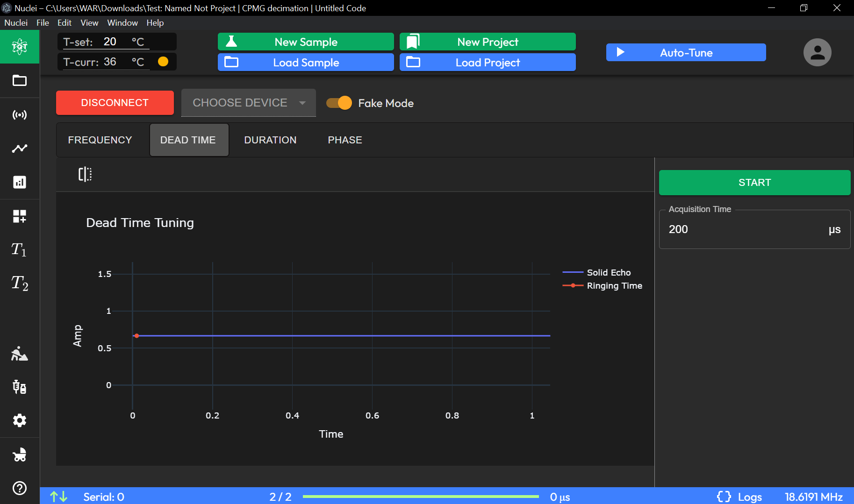Click the Acquisition Time input field
Viewport: 854px width, 504px height.
click(x=754, y=229)
